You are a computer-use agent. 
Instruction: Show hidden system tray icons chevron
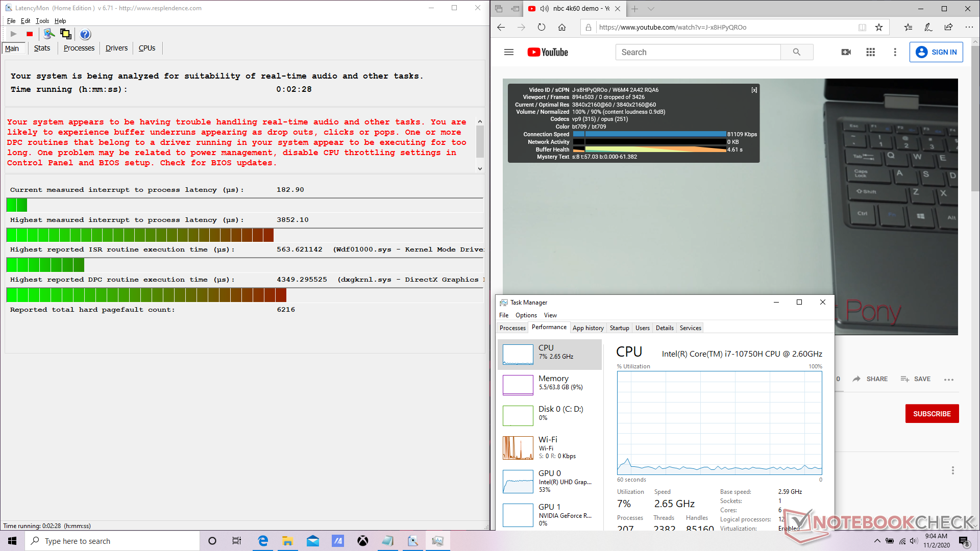[x=877, y=541]
